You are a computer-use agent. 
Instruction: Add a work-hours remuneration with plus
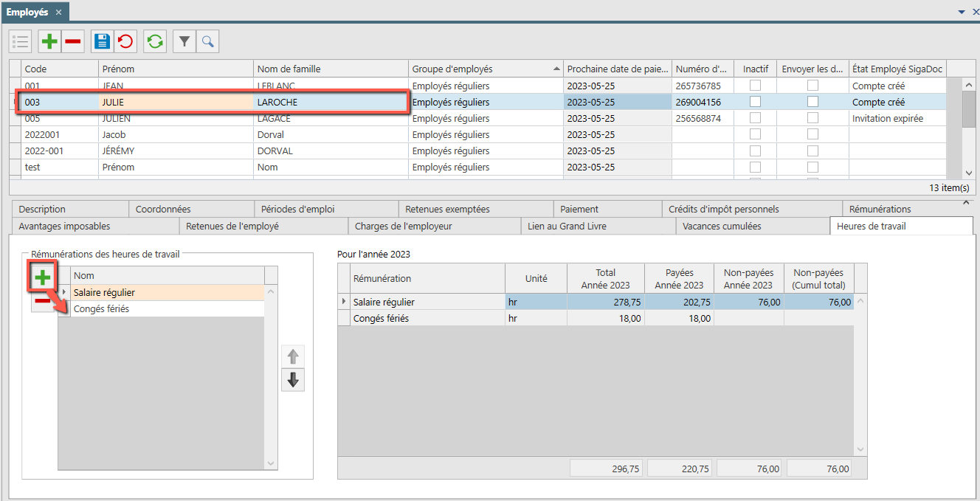pyautogui.click(x=44, y=277)
